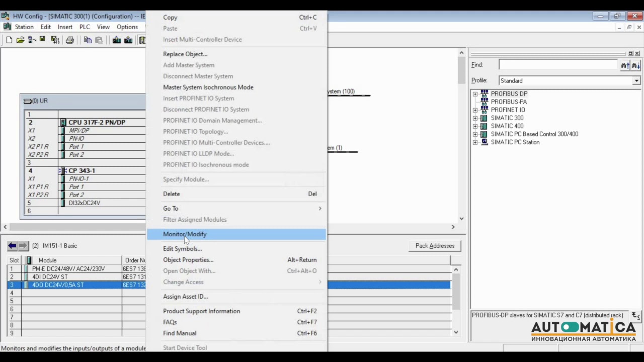Click the SIMATIC PC Station computer icon

tap(485, 142)
